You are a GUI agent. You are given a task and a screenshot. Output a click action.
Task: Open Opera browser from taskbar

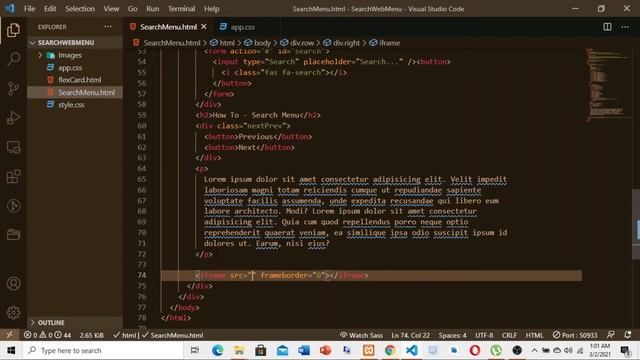pyautogui.click(x=475, y=350)
